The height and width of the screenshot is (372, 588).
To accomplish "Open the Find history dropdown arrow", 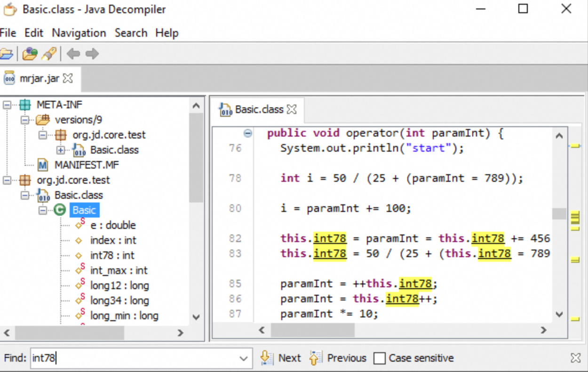I will tap(243, 358).
